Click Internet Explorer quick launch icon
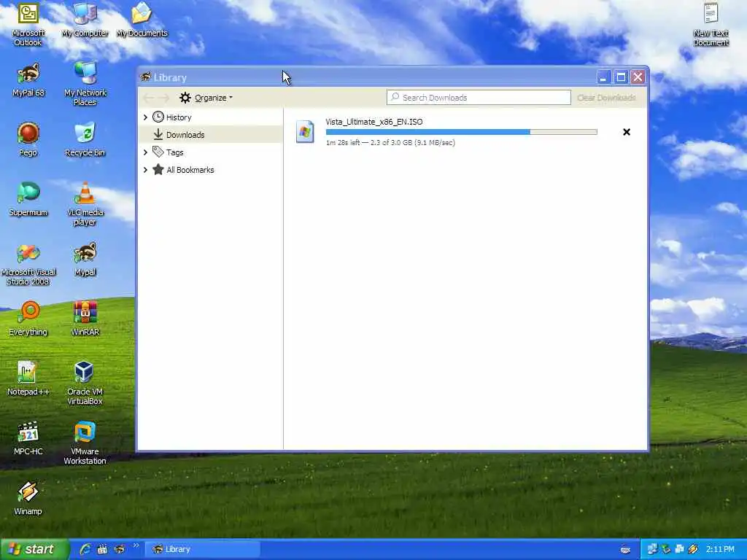747x560 pixels. coord(85,549)
